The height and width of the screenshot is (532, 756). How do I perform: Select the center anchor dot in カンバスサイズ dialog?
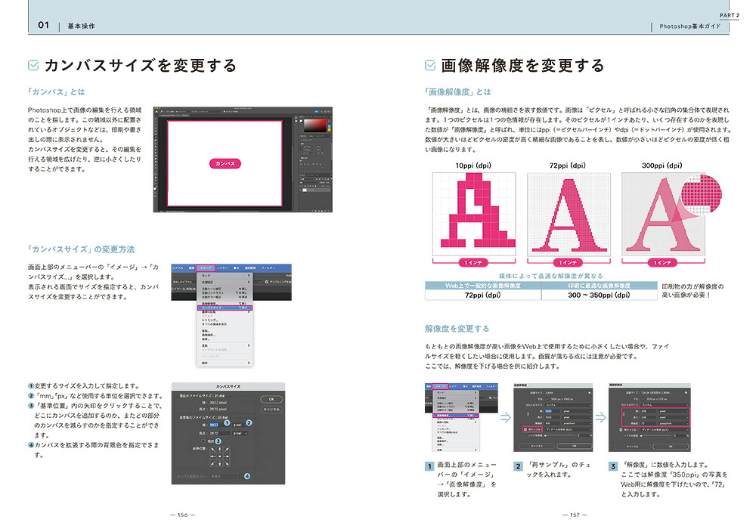(x=220, y=456)
